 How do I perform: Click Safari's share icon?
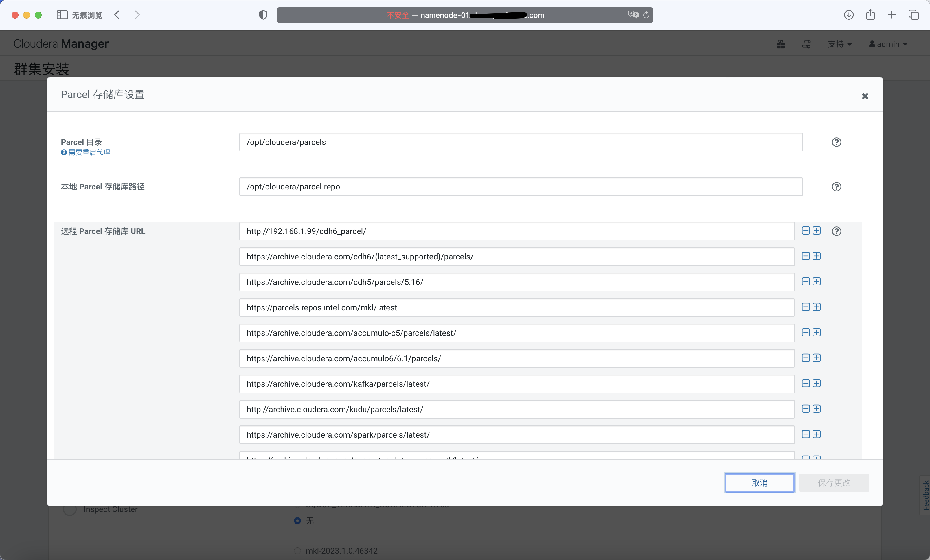(x=870, y=15)
